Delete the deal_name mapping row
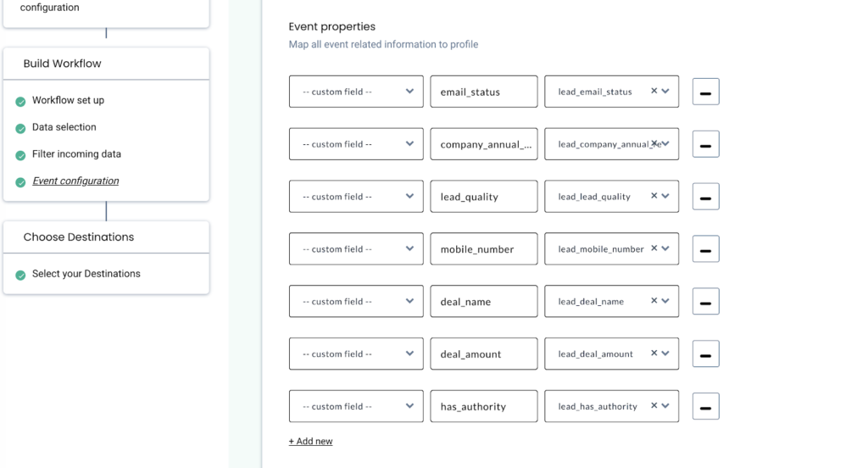 tap(705, 302)
